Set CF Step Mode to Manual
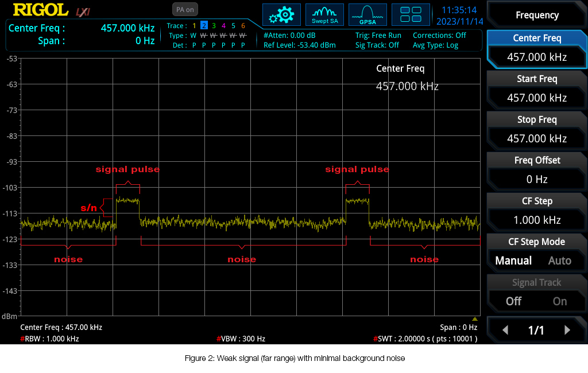 click(x=513, y=261)
